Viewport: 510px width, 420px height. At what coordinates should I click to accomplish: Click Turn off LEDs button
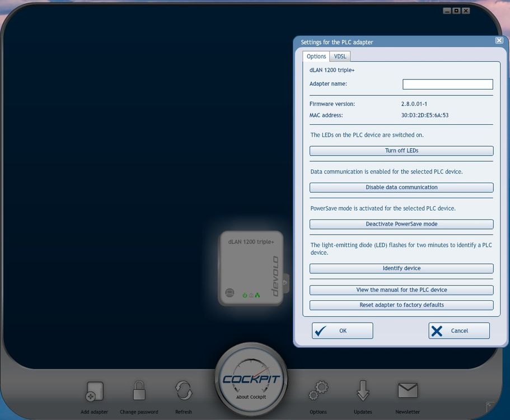click(x=401, y=151)
